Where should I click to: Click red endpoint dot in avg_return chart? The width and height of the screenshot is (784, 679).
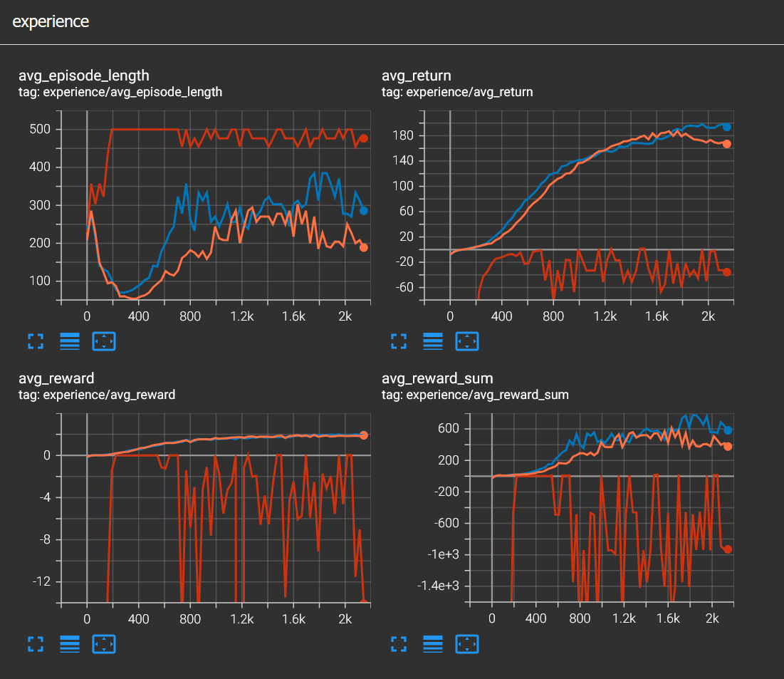727,272
